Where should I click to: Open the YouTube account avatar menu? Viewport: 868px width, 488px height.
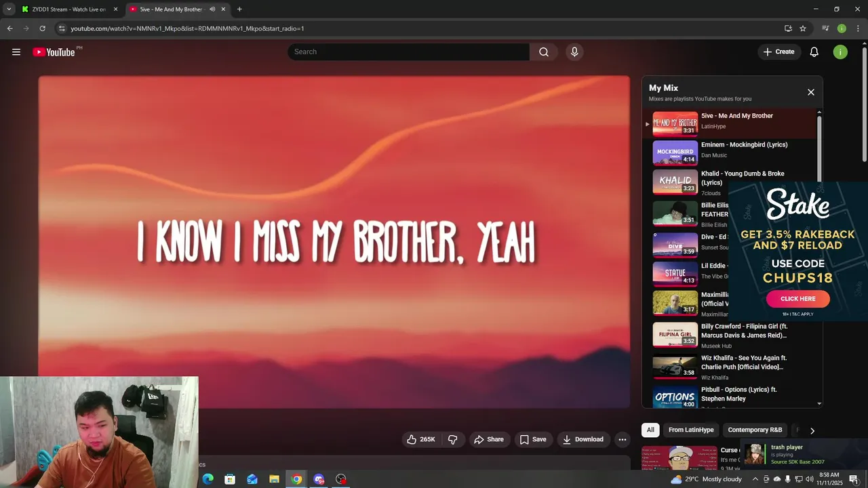840,52
